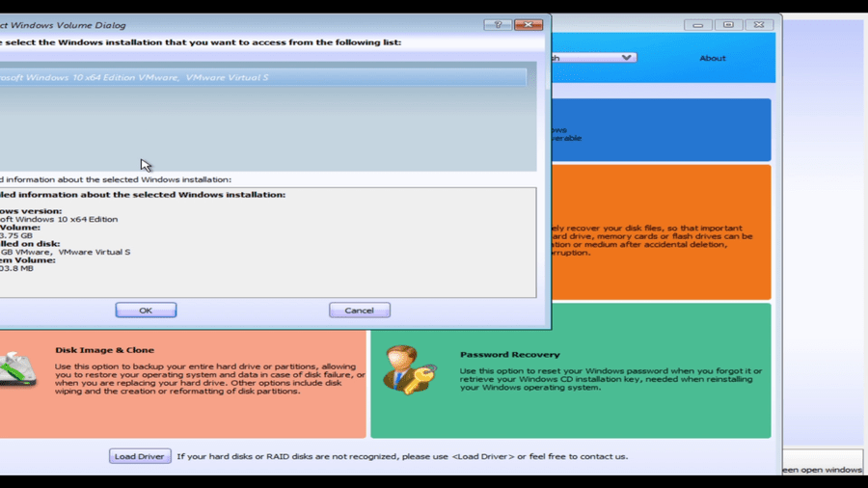Image resolution: width=868 pixels, height=488 pixels.
Task: Open the language dropdown in main window
Action: point(594,58)
